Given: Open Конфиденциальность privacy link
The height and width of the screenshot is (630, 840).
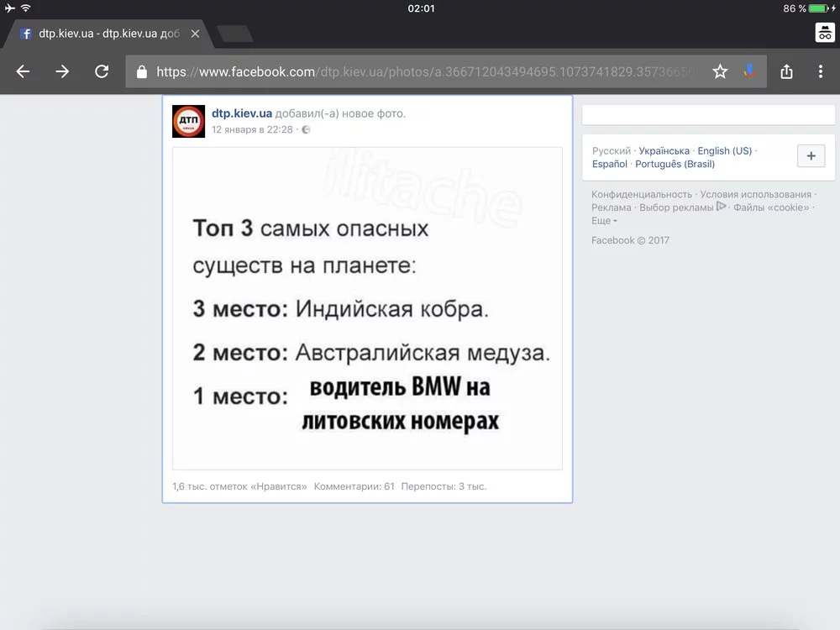Looking at the screenshot, I should [x=642, y=195].
